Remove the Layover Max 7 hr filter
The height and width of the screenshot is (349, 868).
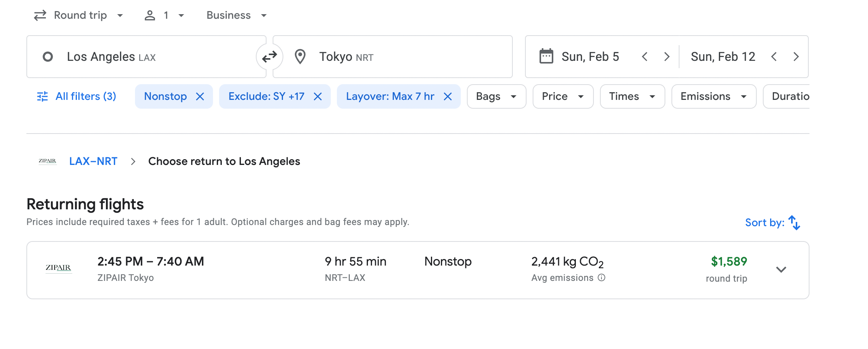coord(448,96)
